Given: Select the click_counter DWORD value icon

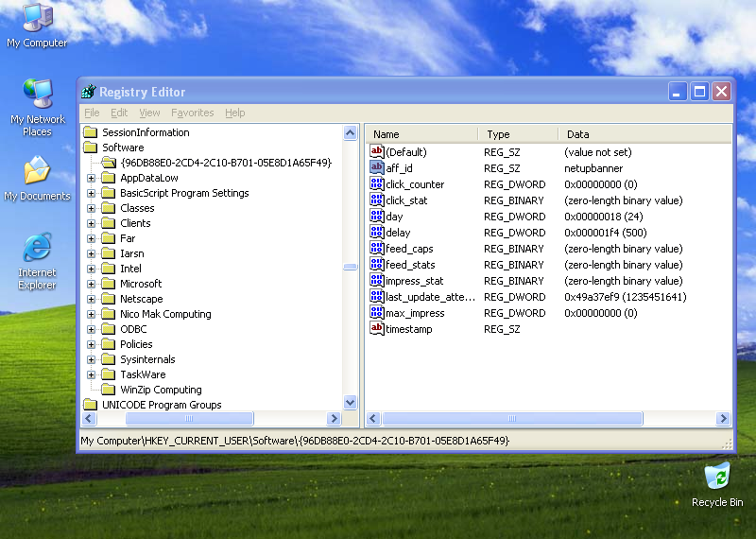Looking at the screenshot, I should [377, 184].
